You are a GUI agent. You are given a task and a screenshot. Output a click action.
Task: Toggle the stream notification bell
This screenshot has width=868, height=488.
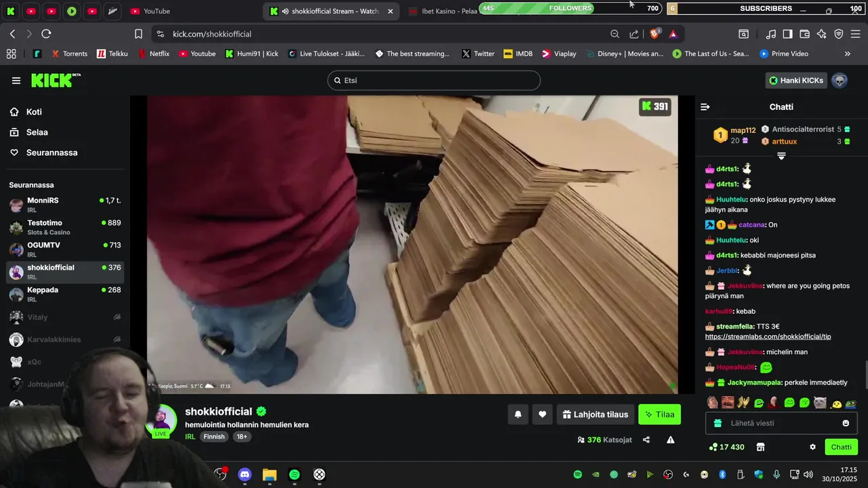[518, 414]
